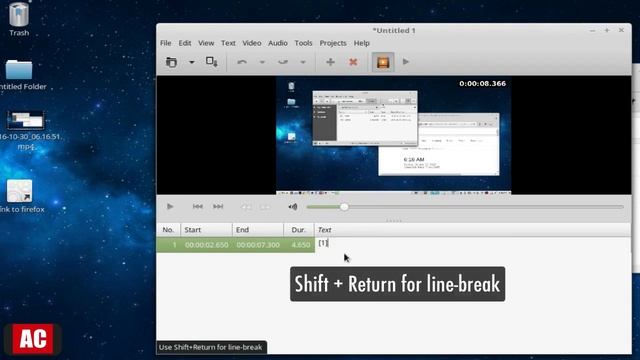Select end time 00:00:07.300 cell
640x360 pixels.
tap(258, 245)
